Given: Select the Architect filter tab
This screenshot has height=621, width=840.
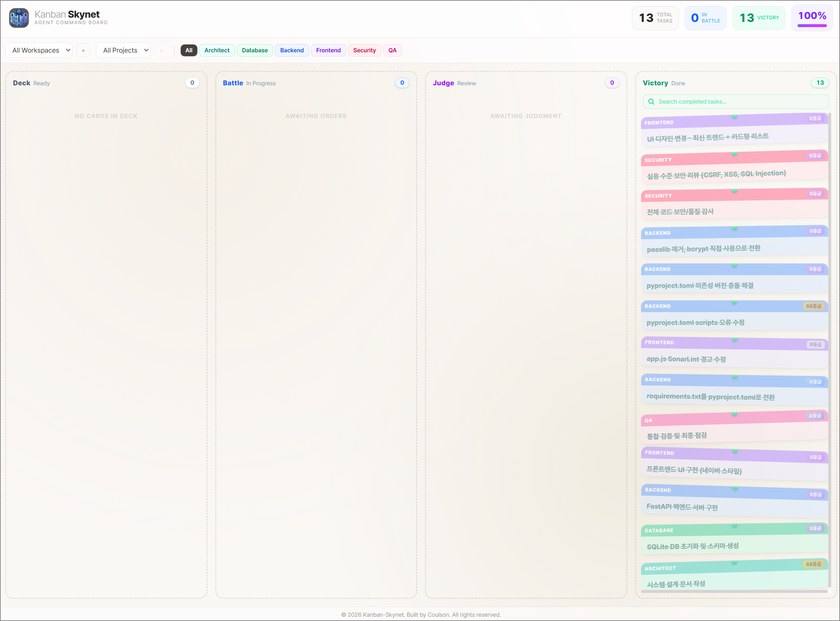Looking at the screenshot, I should pyautogui.click(x=217, y=50).
